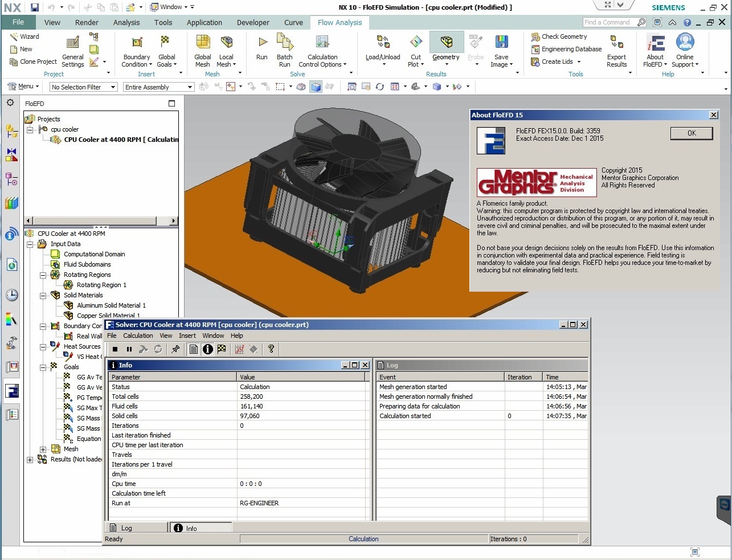Maximize the FloEFD panel with its square icon
The height and width of the screenshot is (560, 732).
(x=172, y=103)
